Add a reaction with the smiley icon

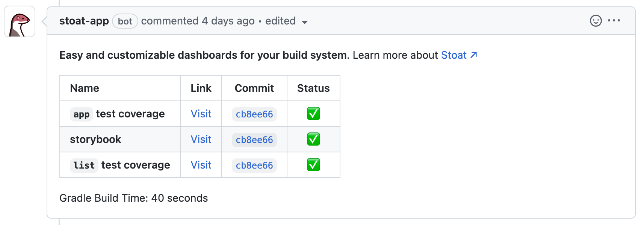(596, 21)
